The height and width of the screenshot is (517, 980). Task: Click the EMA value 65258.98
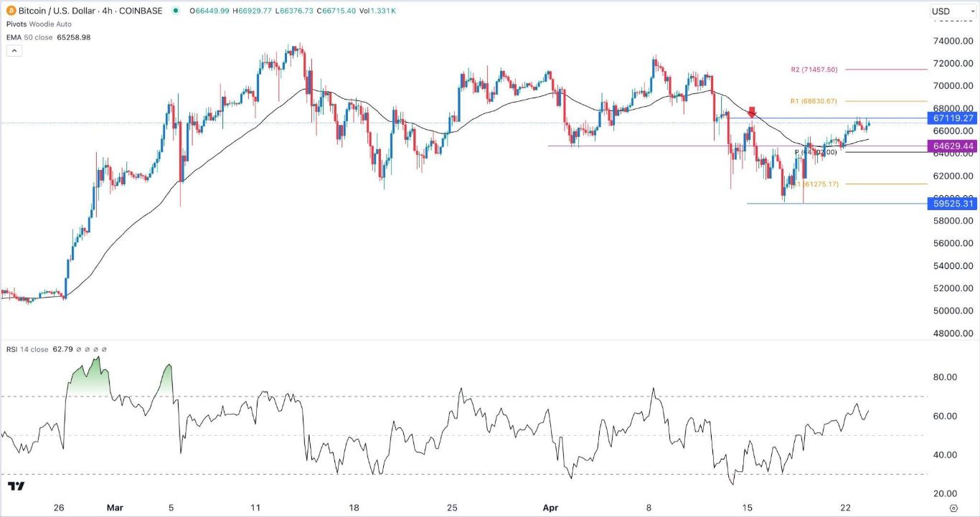click(x=74, y=37)
